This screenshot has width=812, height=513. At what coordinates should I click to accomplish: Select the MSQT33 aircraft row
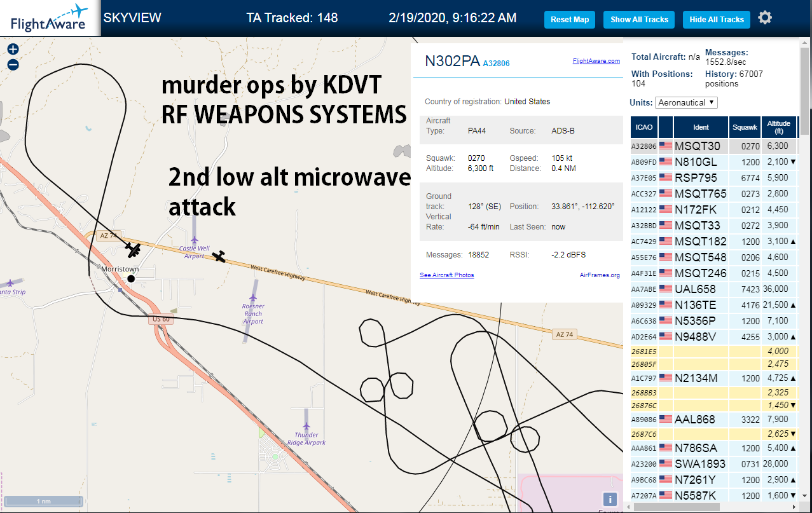pyautogui.click(x=713, y=226)
